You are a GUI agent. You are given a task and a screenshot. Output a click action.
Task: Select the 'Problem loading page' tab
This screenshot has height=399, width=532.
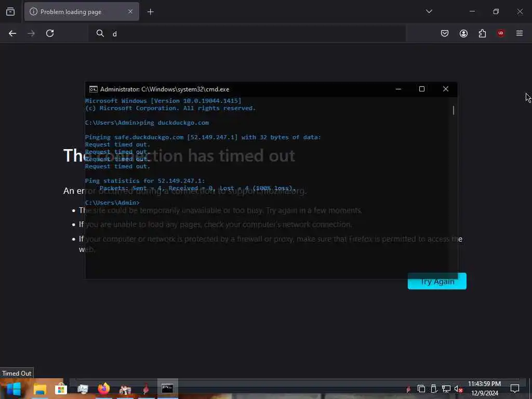(x=82, y=11)
